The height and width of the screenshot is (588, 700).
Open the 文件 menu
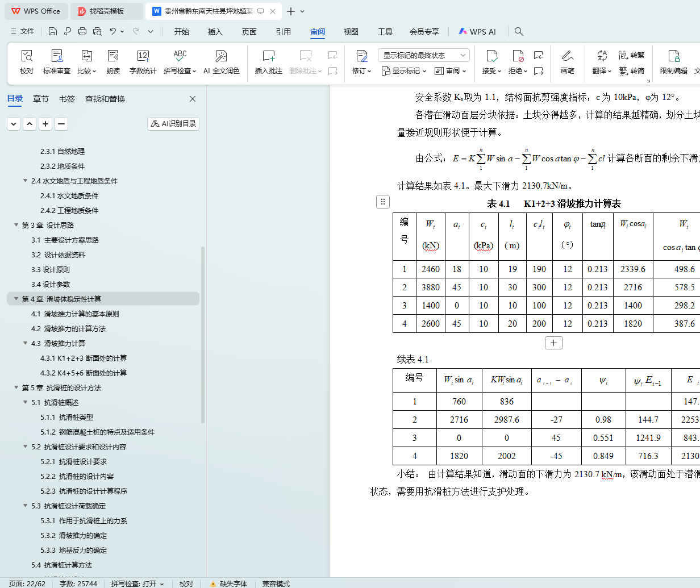(x=22, y=32)
